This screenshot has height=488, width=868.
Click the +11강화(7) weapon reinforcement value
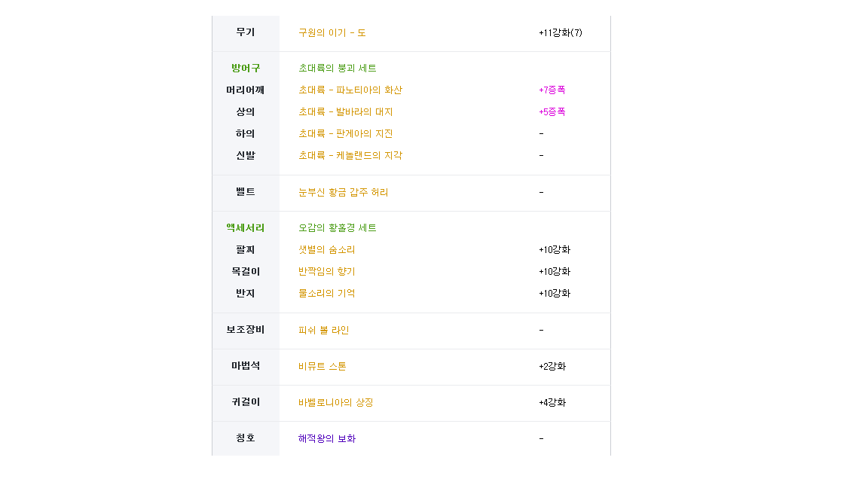coord(561,32)
